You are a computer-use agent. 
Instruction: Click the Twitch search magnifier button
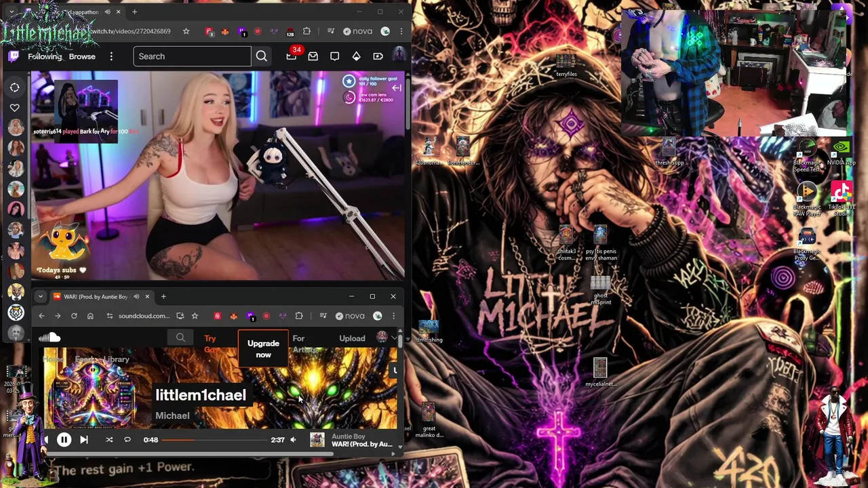262,56
